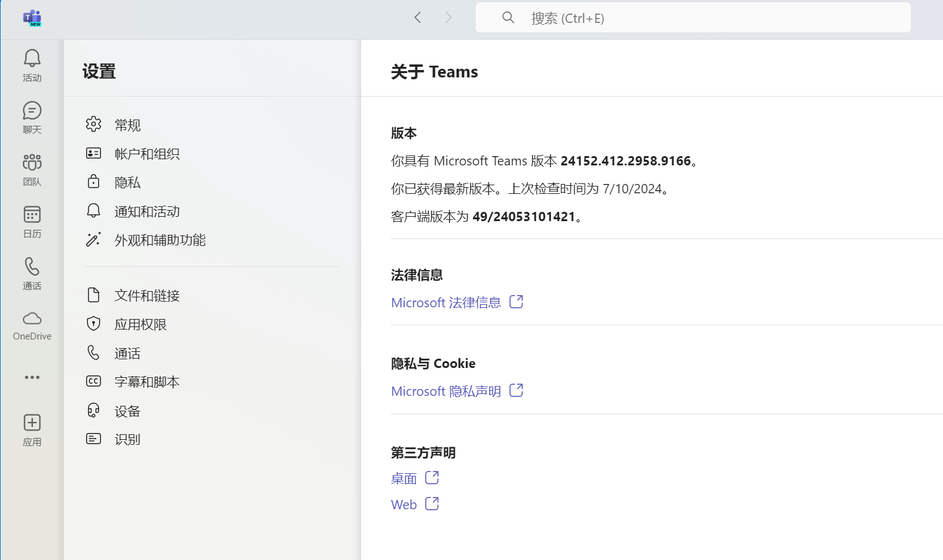The height and width of the screenshot is (560, 943).
Task: Show more apps via the ellipsis icon
Action: point(32,377)
